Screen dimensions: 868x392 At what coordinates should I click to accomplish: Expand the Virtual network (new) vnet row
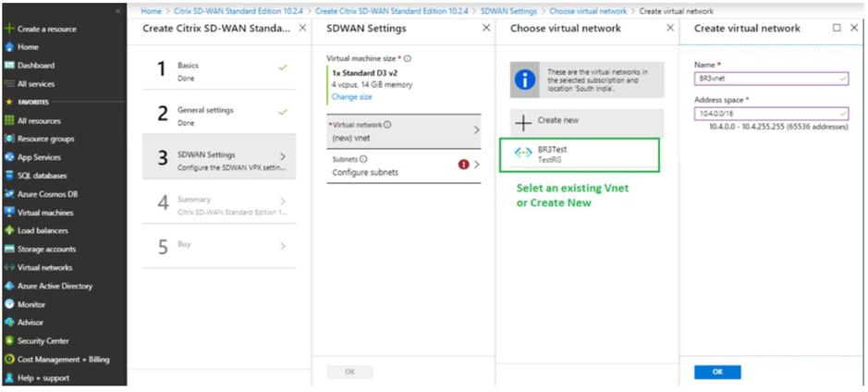coord(404,131)
